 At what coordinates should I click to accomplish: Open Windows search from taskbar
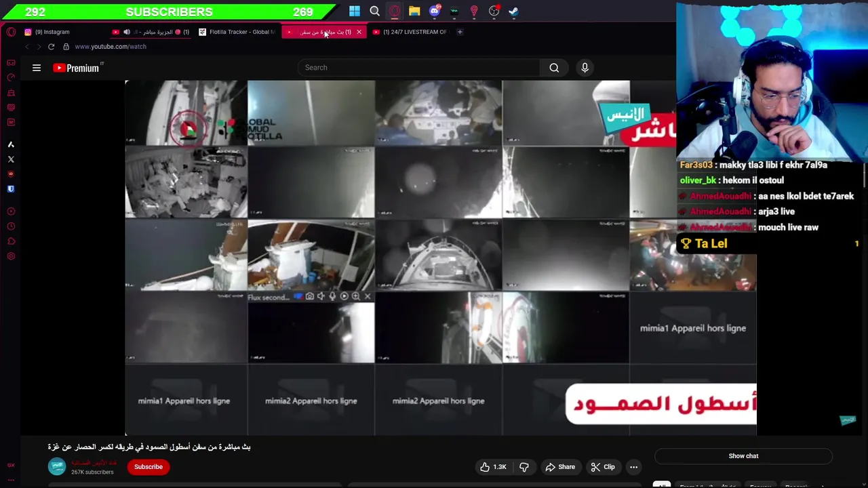click(374, 11)
